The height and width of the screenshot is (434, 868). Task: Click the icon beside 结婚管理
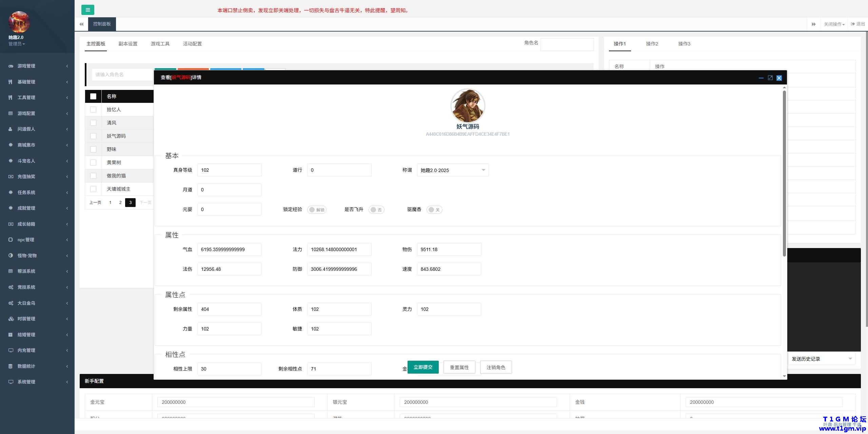[11, 335]
